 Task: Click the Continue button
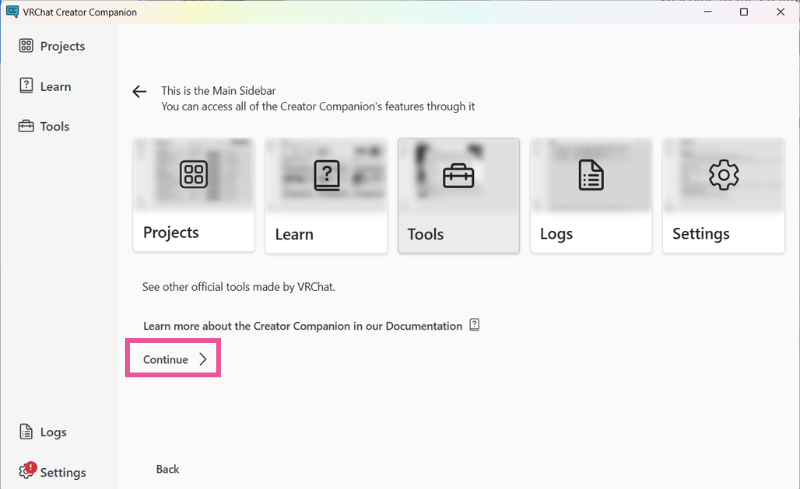point(173,358)
